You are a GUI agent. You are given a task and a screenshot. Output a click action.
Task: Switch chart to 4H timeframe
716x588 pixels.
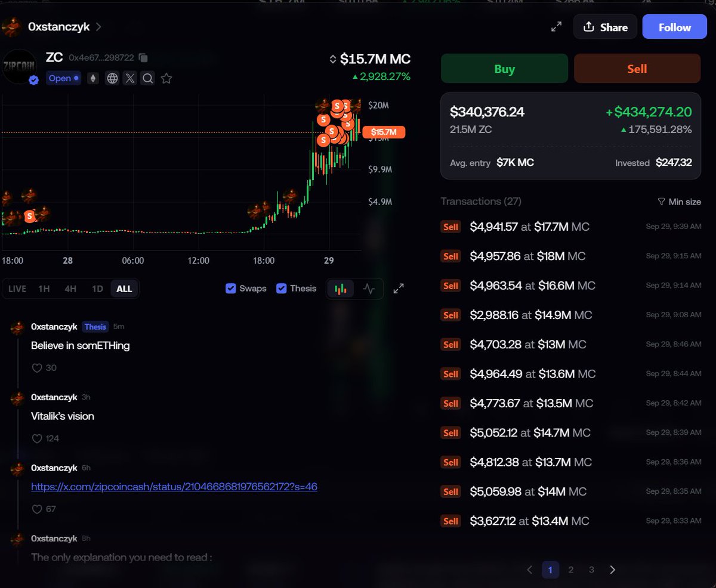[x=70, y=289]
